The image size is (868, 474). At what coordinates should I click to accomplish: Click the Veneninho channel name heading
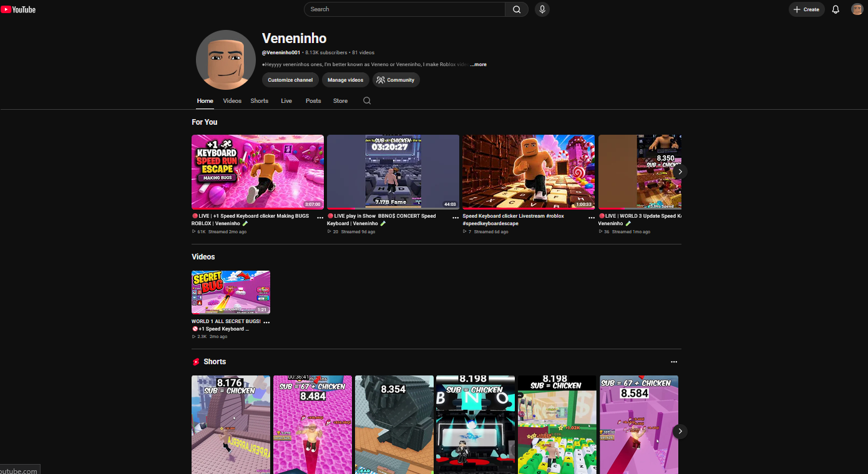coord(294,38)
